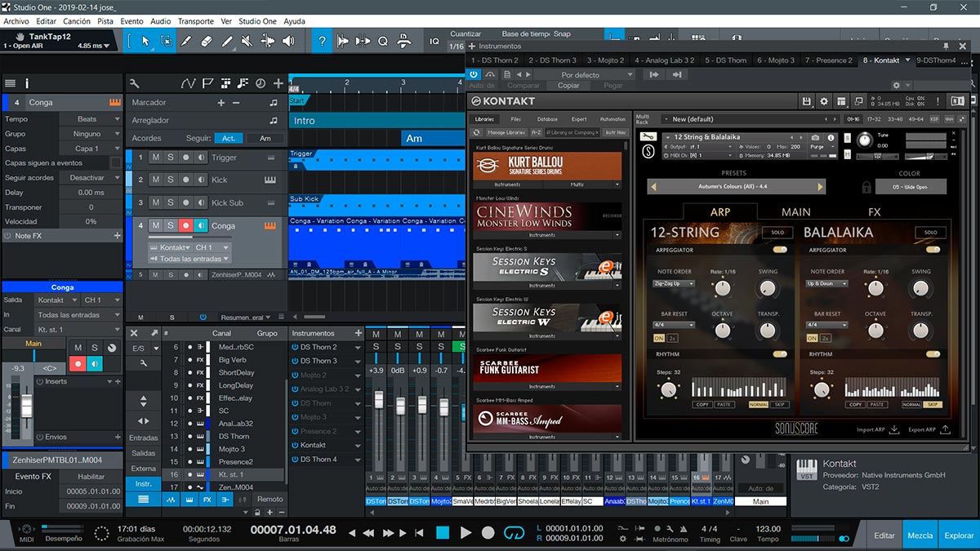Click the stop button in transport
The height and width of the screenshot is (551, 980).
pos(443,533)
